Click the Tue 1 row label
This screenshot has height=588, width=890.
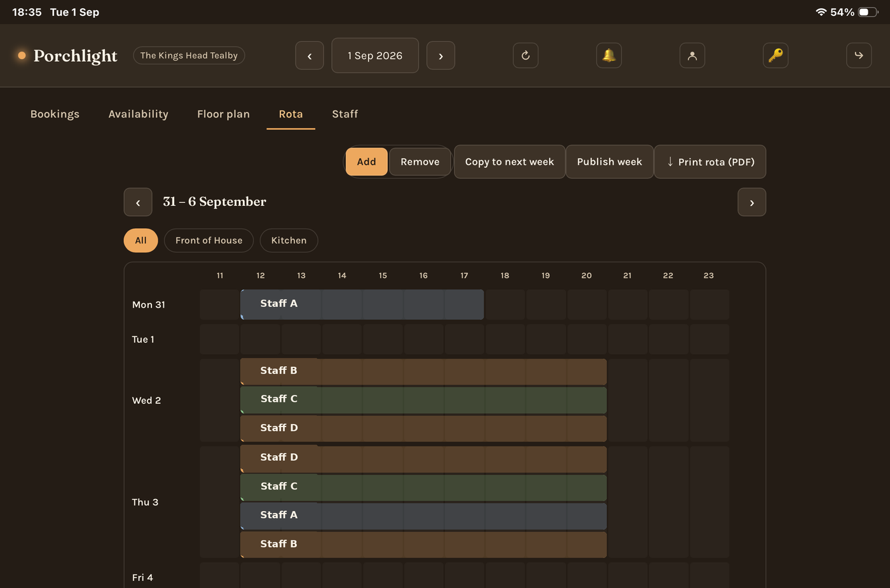(143, 339)
